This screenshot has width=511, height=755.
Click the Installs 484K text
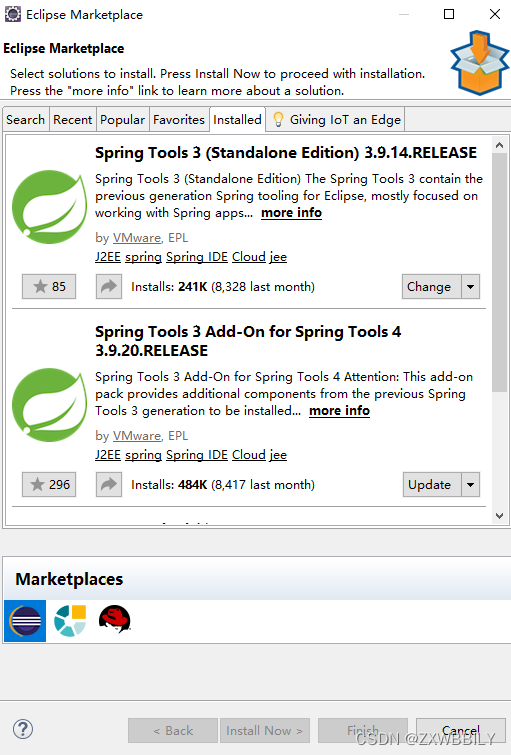[223, 484]
